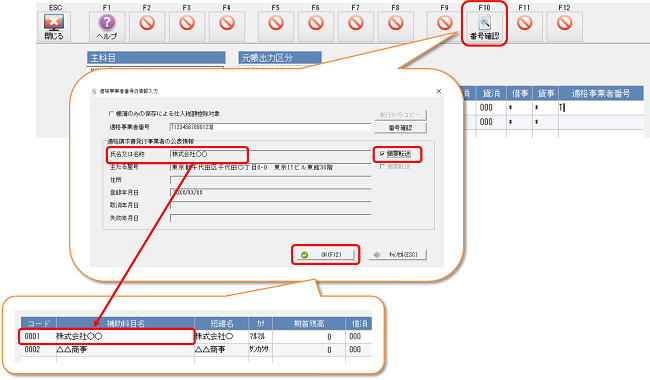650x380 pixels.
Task: Click the disabled F7 toolbar icon
Action: pyautogui.click(x=356, y=27)
